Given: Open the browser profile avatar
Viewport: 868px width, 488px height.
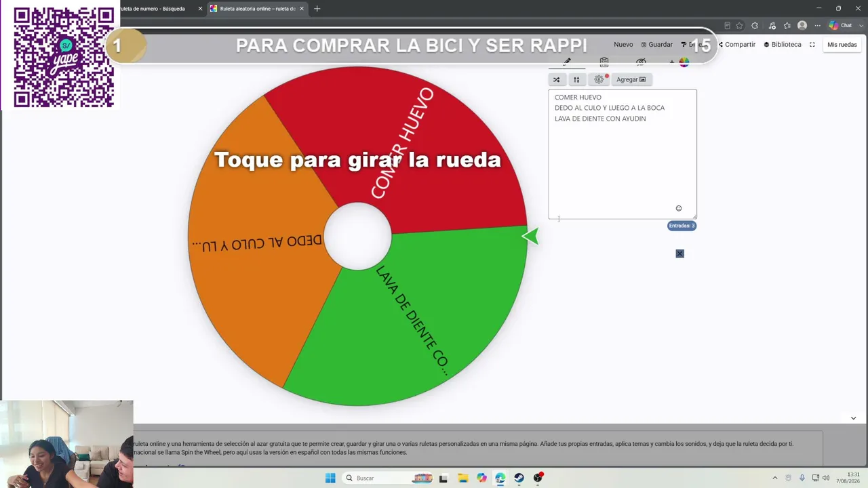Looking at the screenshot, I should tap(802, 26).
